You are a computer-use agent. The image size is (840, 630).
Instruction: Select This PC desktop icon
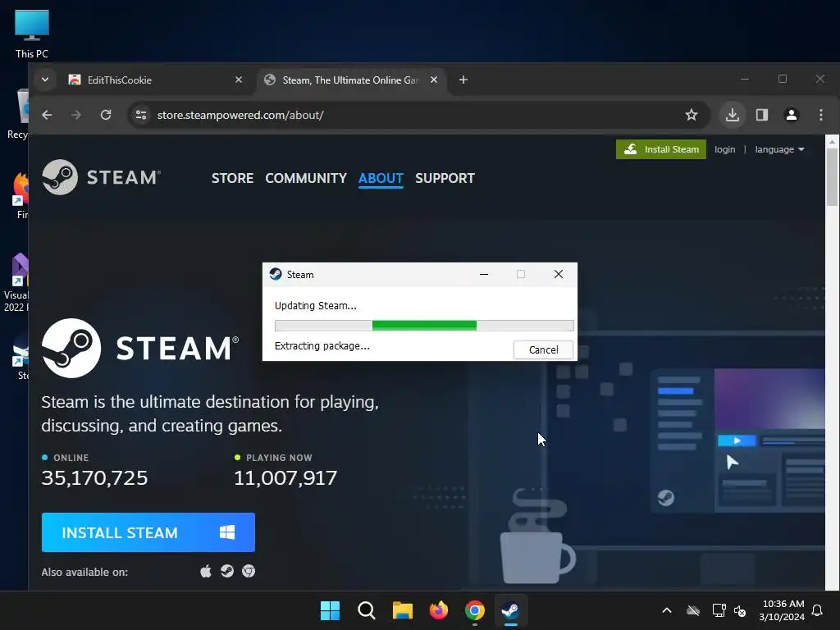[x=32, y=34]
